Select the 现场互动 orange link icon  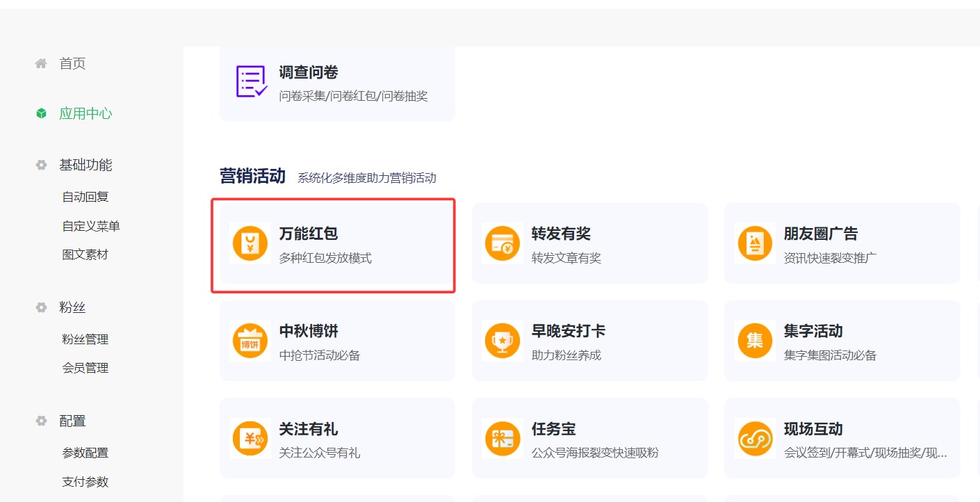(755, 438)
